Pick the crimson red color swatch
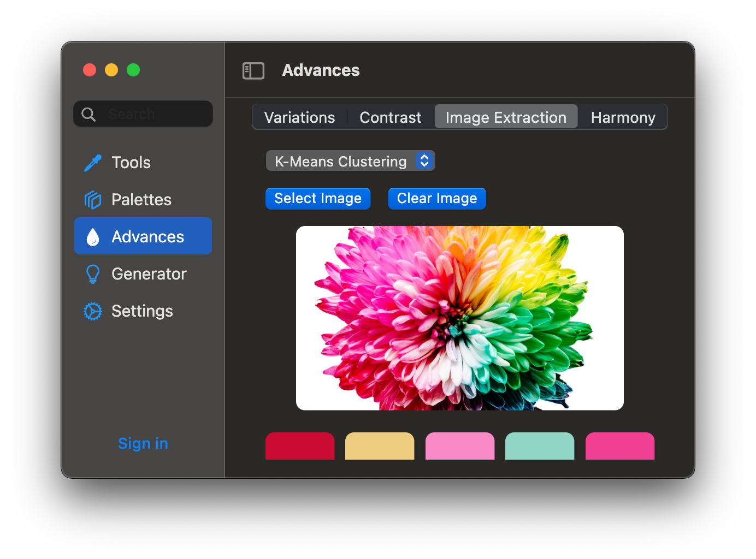Screen dimensions: 756x559 pyautogui.click(x=300, y=446)
